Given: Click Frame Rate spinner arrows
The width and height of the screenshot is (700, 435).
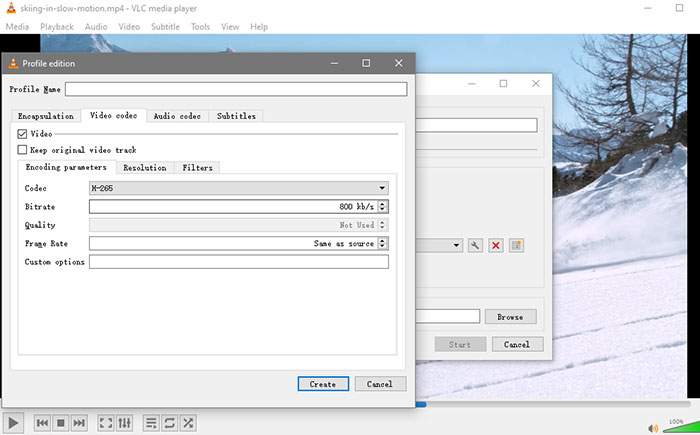Looking at the screenshot, I should (382, 243).
